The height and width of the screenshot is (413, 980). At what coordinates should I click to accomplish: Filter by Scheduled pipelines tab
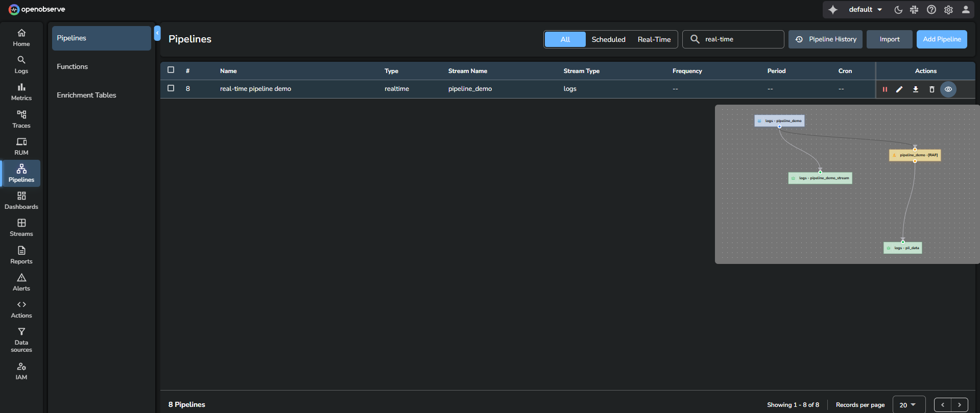tap(608, 39)
